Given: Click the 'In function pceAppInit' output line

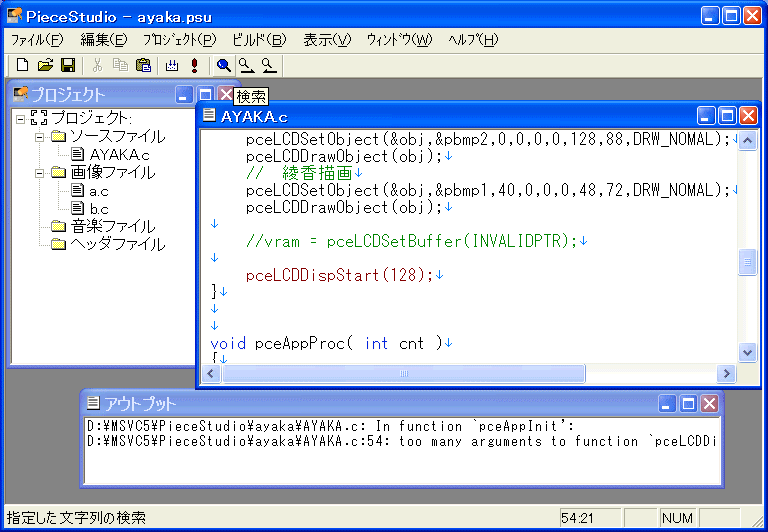Looking at the screenshot, I should [331, 426].
